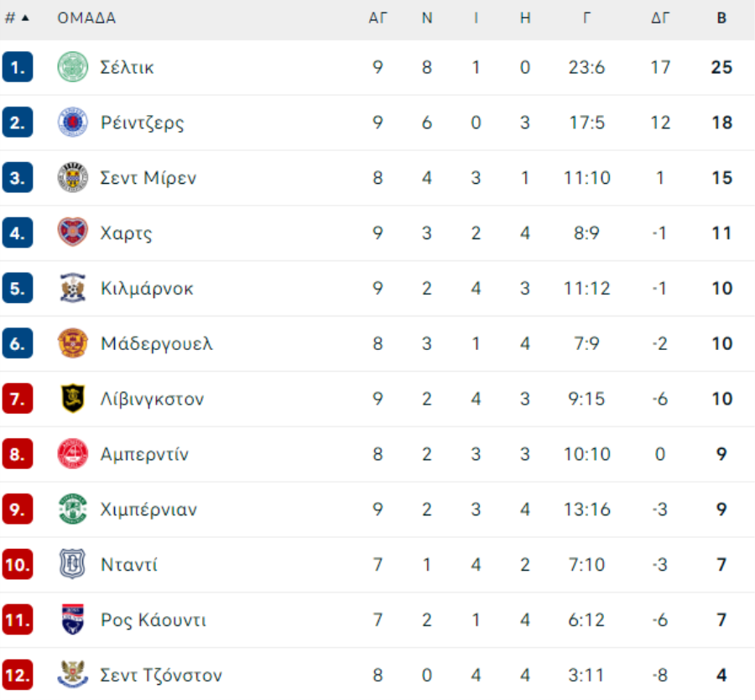Sort table by ΟΜΑΔΑ column header

[86, 18]
